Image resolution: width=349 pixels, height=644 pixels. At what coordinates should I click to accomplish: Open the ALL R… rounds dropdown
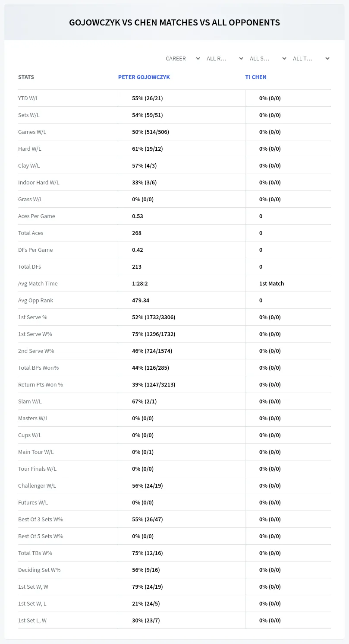click(225, 58)
